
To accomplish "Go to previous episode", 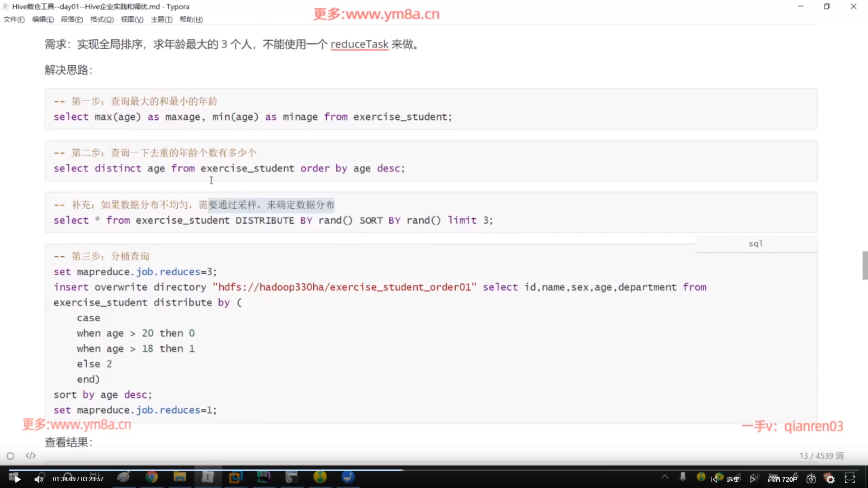I will pyautogui.click(x=714, y=479).
